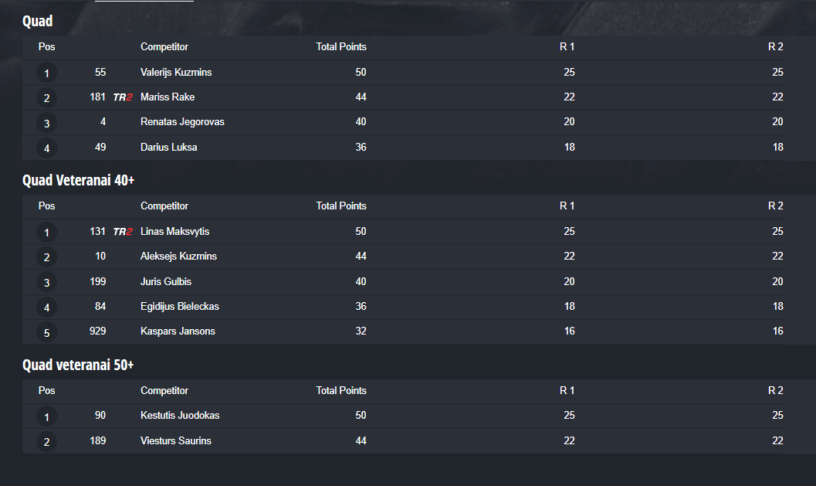Click position 5 badge for Kaspars Jansons
Viewport: 816px width, 486px height.
coord(46,332)
